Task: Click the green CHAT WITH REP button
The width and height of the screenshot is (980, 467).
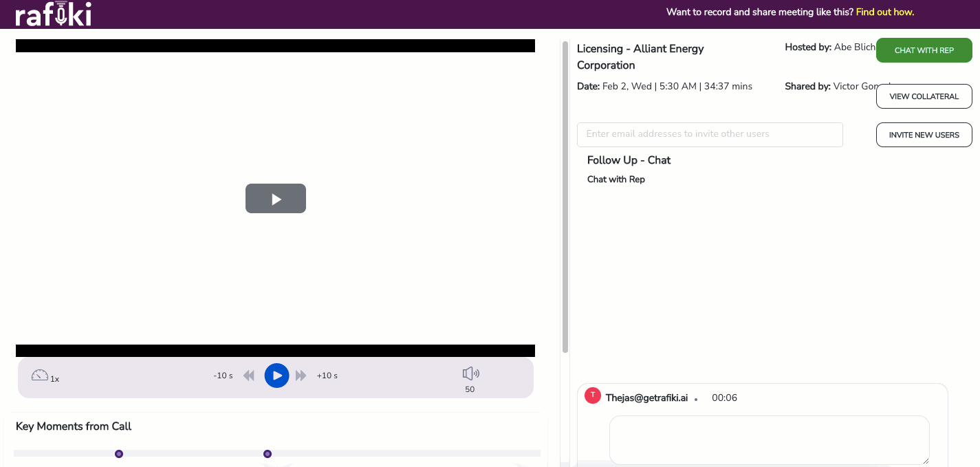Action: 924,50
